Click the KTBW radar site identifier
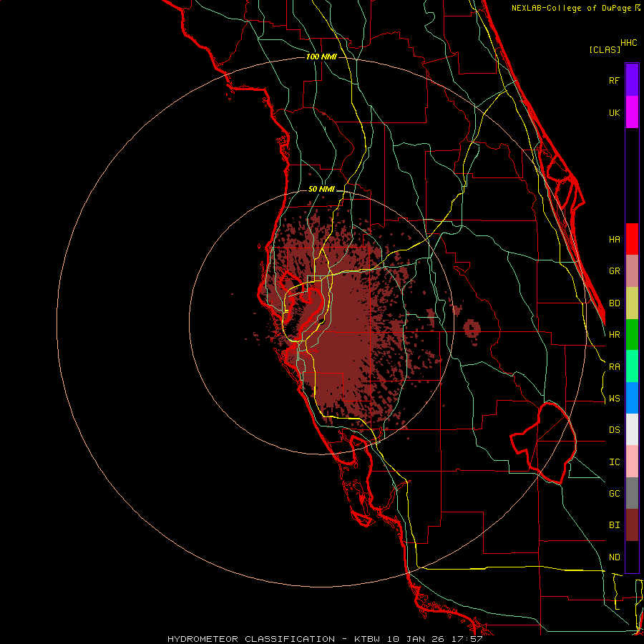Image resolution: width=644 pixels, height=644 pixels. pyautogui.click(x=367, y=639)
